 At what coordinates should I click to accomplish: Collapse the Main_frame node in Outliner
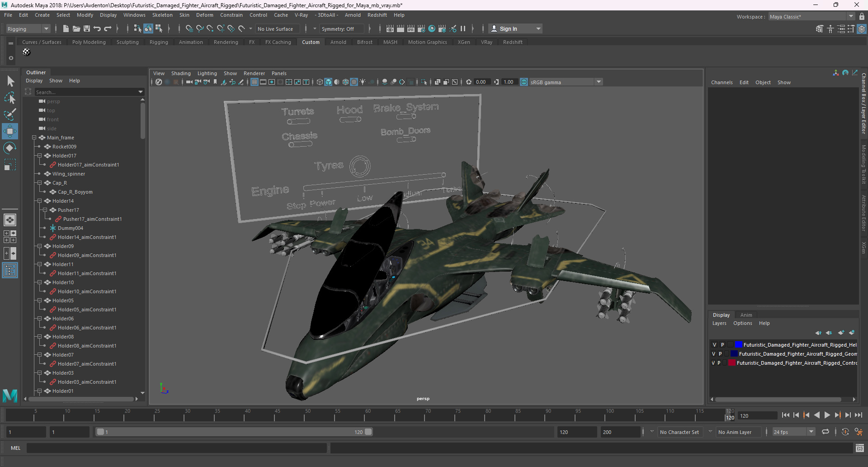click(x=34, y=138)
